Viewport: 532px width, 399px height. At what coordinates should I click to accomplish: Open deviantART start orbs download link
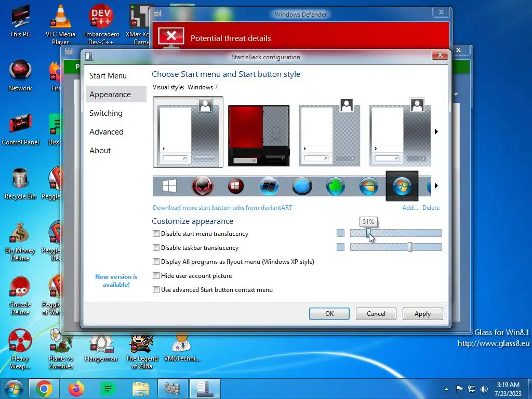coord(222,208)
